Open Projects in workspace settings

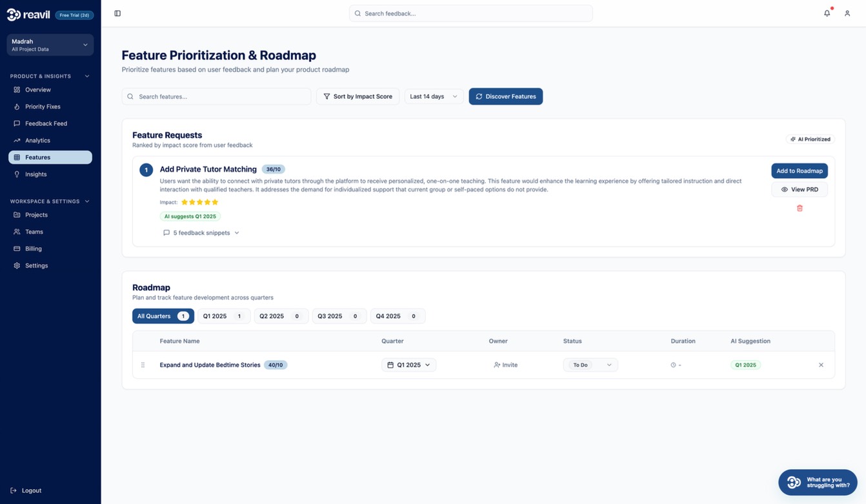tap(50, 215)
